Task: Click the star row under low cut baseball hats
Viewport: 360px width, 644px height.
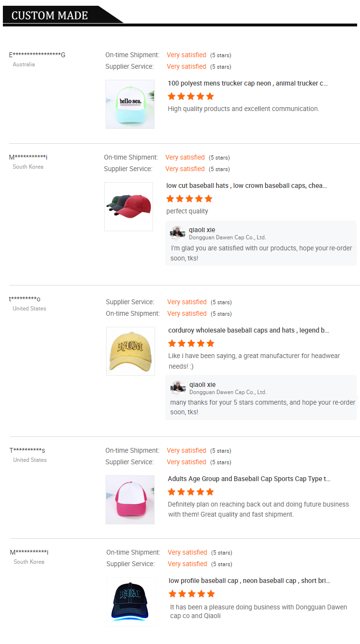Action: pos(189,198)
